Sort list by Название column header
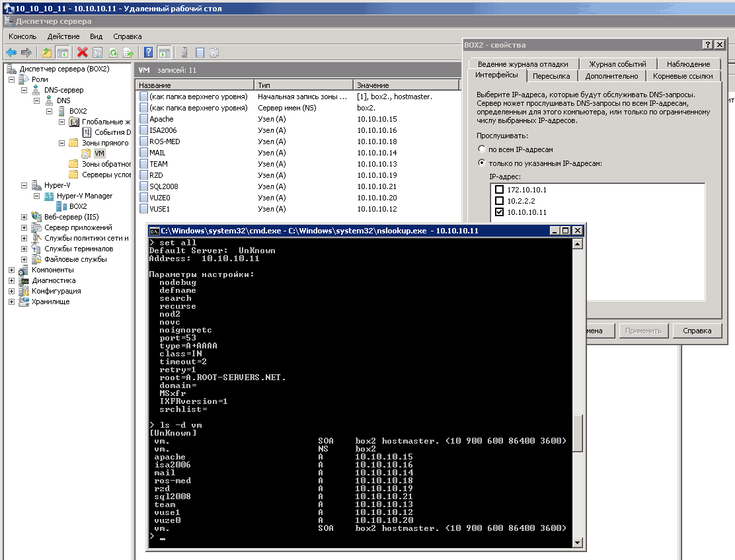Viewport: 735px width, 560px height. (194, 85)
